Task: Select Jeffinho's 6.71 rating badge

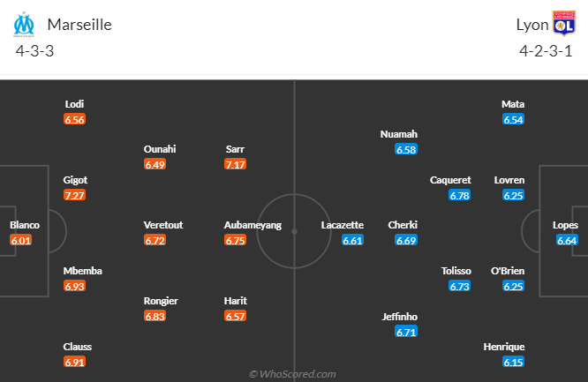Action: (406, 332)
